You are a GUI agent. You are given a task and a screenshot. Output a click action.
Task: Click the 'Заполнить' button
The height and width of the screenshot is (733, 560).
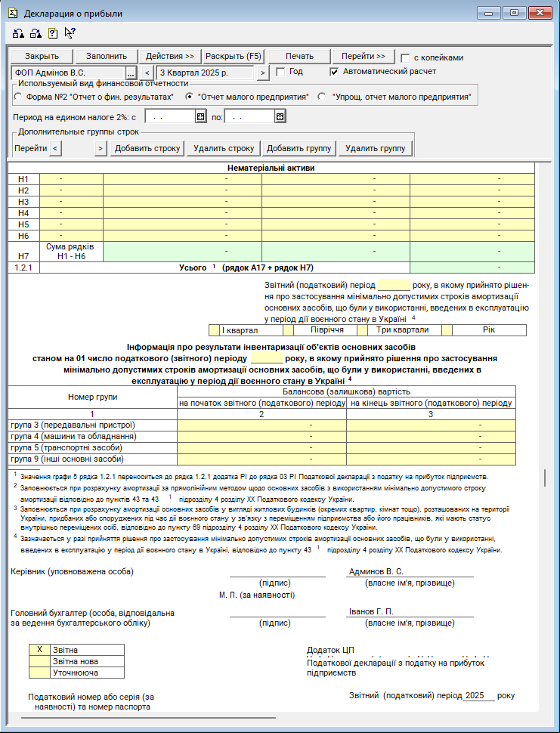pyautogui.click(x=112, y=57)
